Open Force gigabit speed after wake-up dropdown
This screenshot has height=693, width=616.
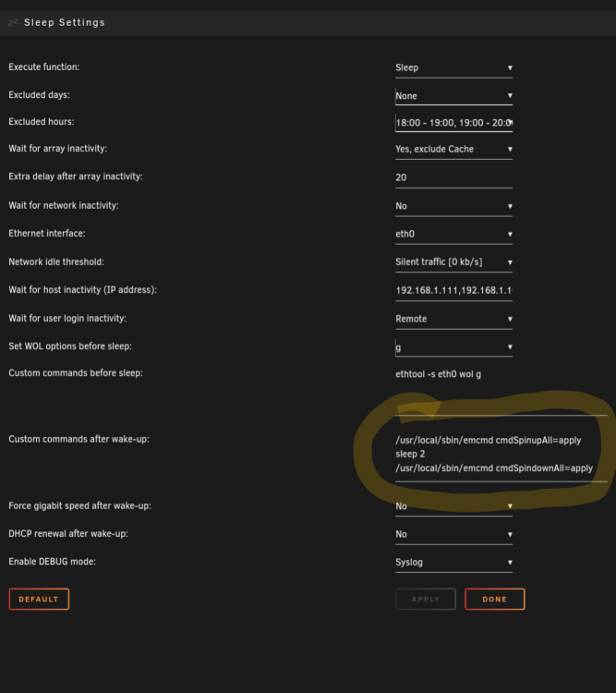pos(453,506)
